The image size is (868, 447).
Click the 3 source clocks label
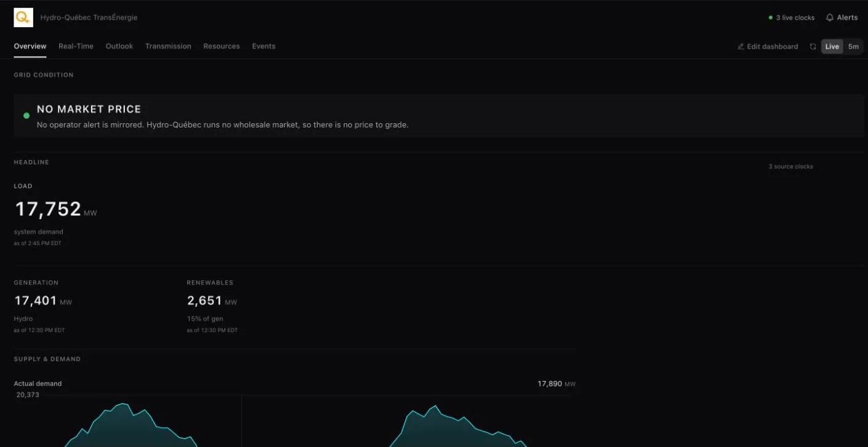click(790, 167)
